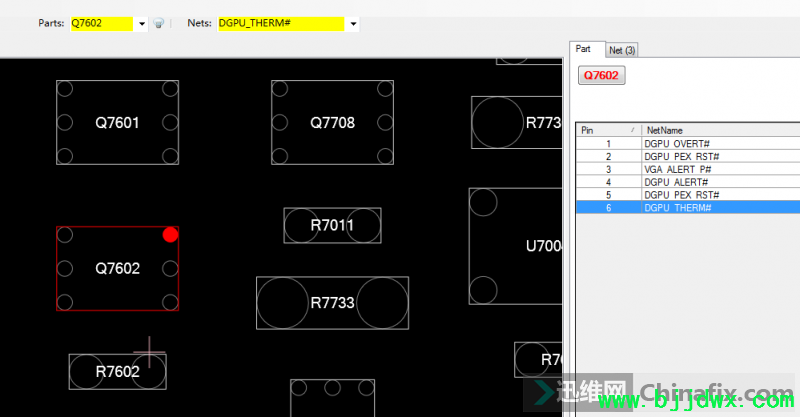Expand the Nets dropdown list

(354, 23)
